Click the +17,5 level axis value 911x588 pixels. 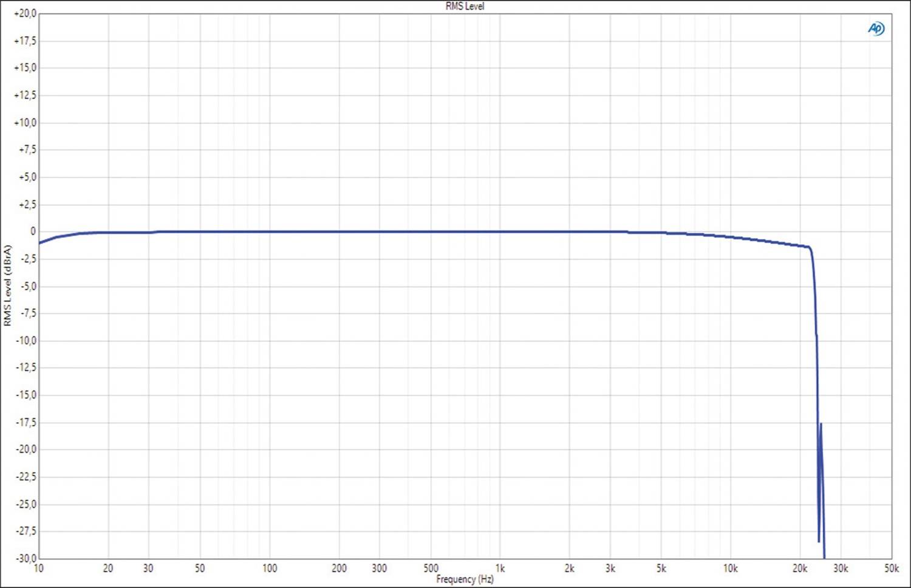tap(25, 41)
